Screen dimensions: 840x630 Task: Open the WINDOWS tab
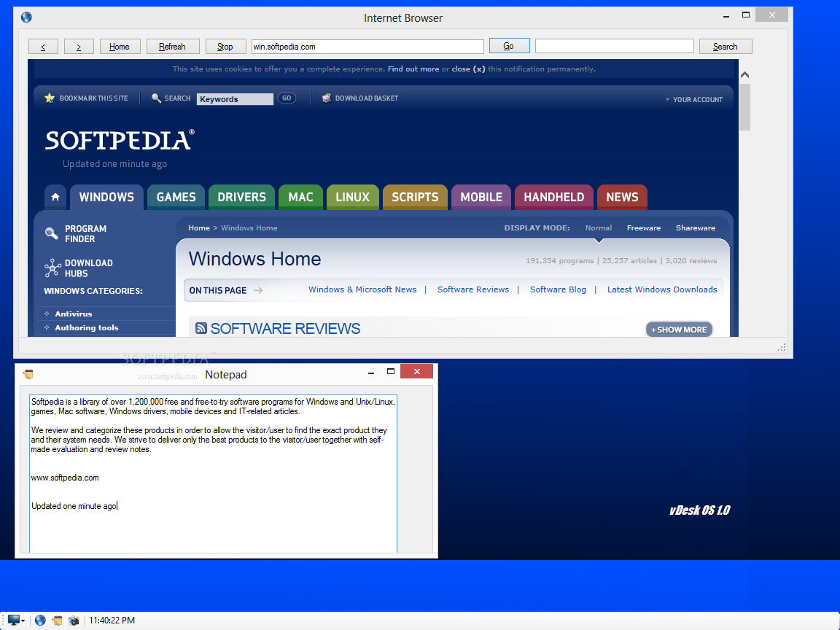point(106,197)
